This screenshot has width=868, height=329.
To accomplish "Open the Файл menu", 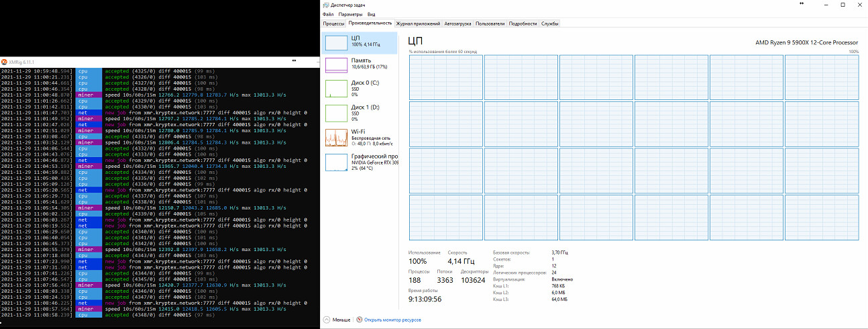I will point(328,14).
